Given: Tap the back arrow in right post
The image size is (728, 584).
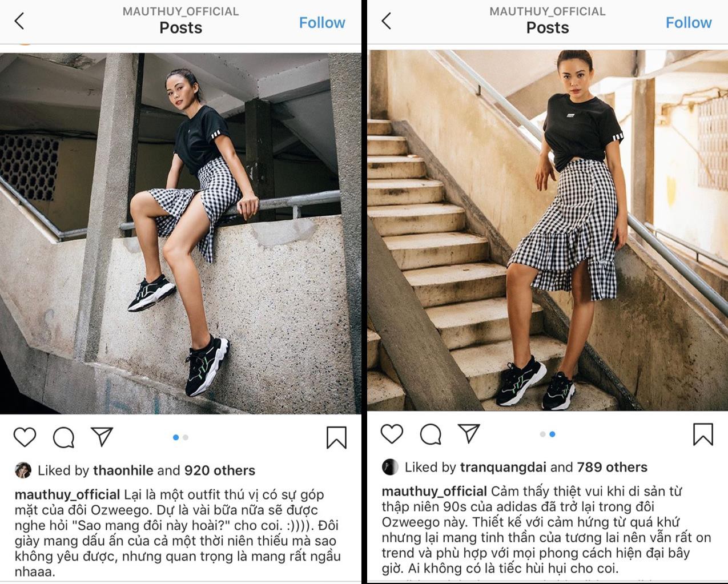Looking at the screenshot, I should pos(387,22).
